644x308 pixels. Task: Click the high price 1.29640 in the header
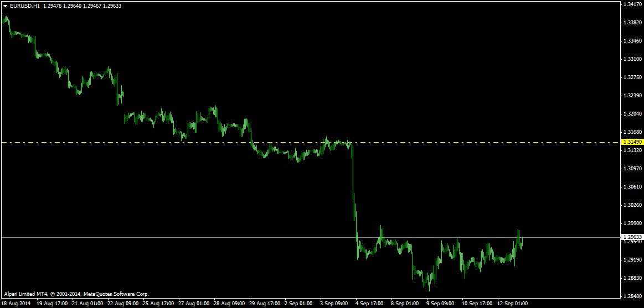coord(73,6)
